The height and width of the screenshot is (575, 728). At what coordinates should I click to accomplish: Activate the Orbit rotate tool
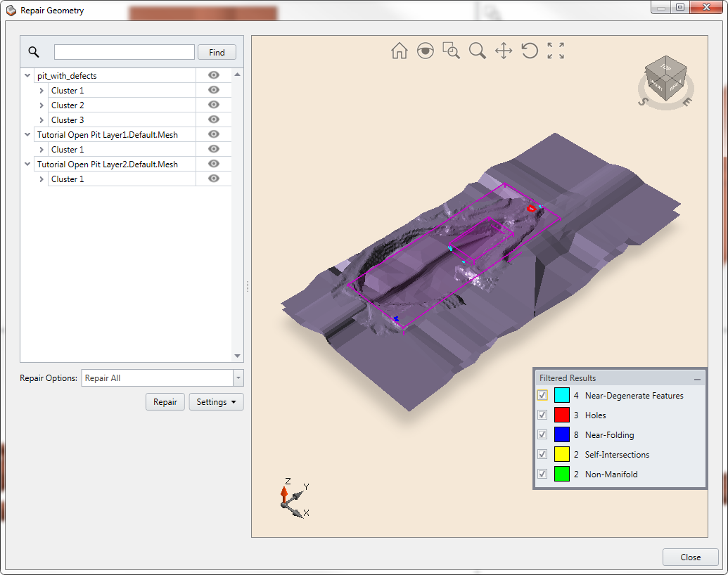529,51
